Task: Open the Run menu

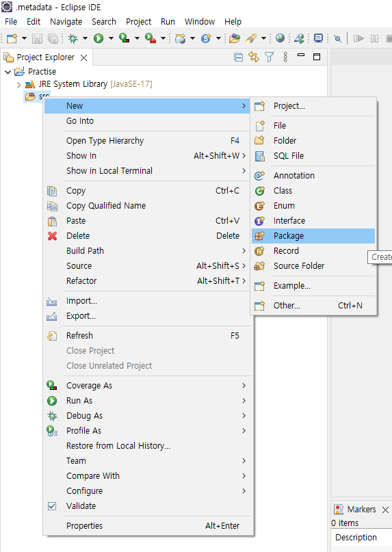Action: click(x=168, y=21)
